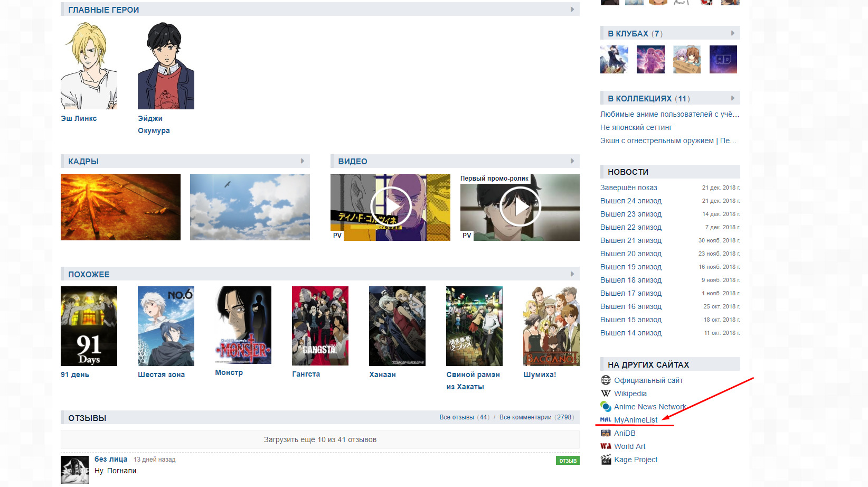Click the World Art icon
This screenshot has height=487, width=868.
[x=606, y=446]
